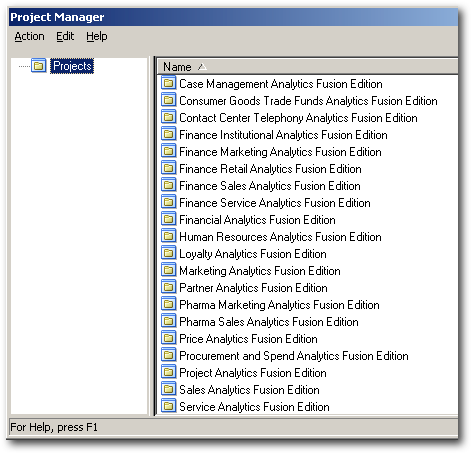472x454 pixels.
Task: Click folder icon for Case Management Analytics
Action: 168,83
